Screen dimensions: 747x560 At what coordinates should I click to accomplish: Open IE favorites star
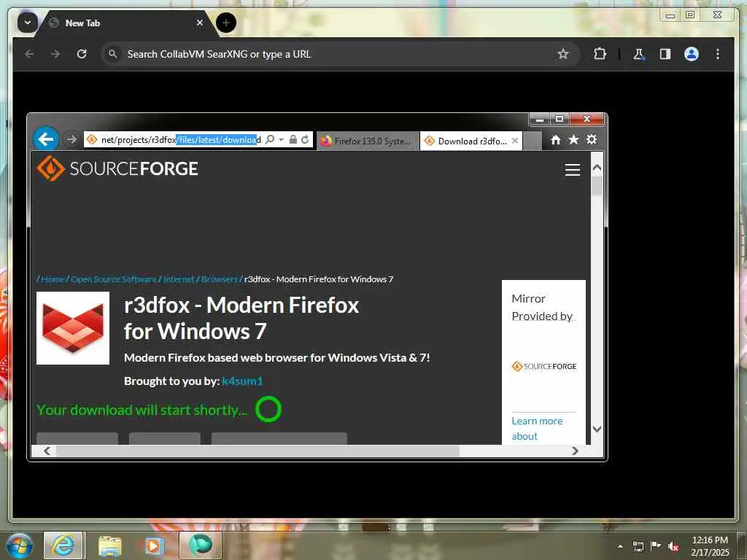pos(573,139)
